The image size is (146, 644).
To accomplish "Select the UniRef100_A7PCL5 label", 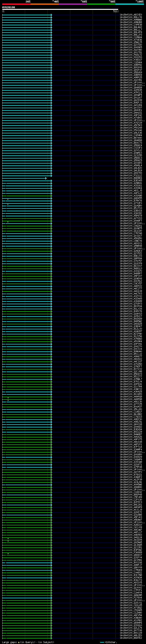I will [131, 93].
